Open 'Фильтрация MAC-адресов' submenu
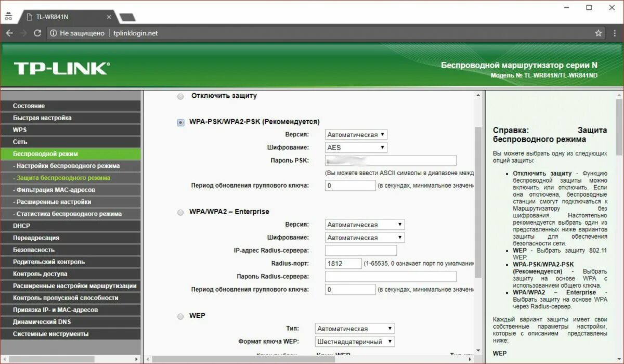Screen dimensions: 624x364 [71, 190]
